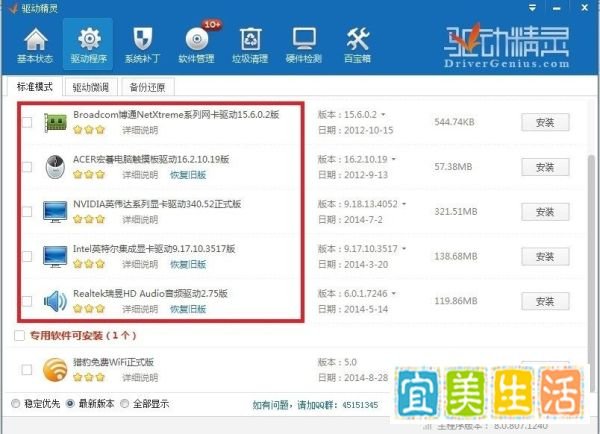The width and height of the screenshot is (600, 434).
Task: Expand version dropdown next to 9.18.13.4052
Action: pos(404,204)
